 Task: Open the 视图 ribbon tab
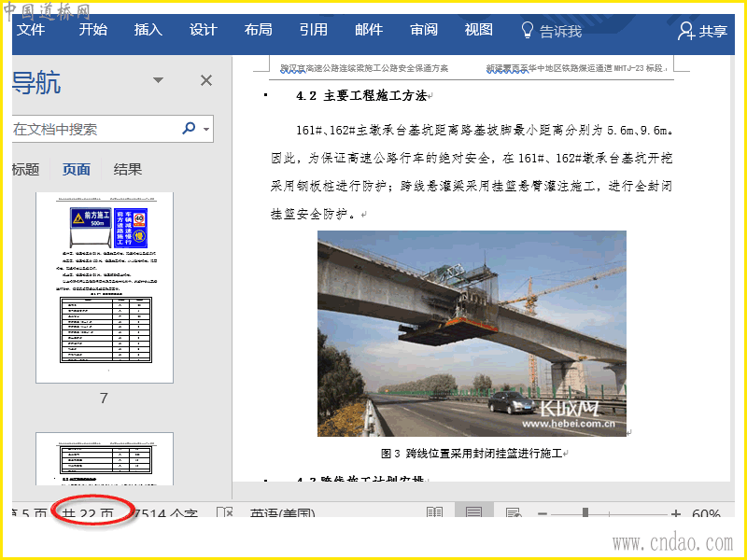tap(479, 30)
